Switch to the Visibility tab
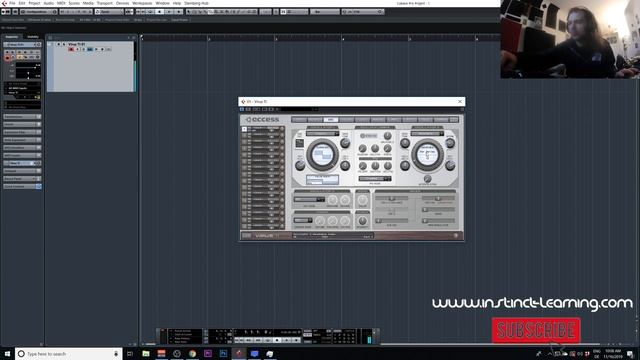640x360 pixels. [33, 37]
